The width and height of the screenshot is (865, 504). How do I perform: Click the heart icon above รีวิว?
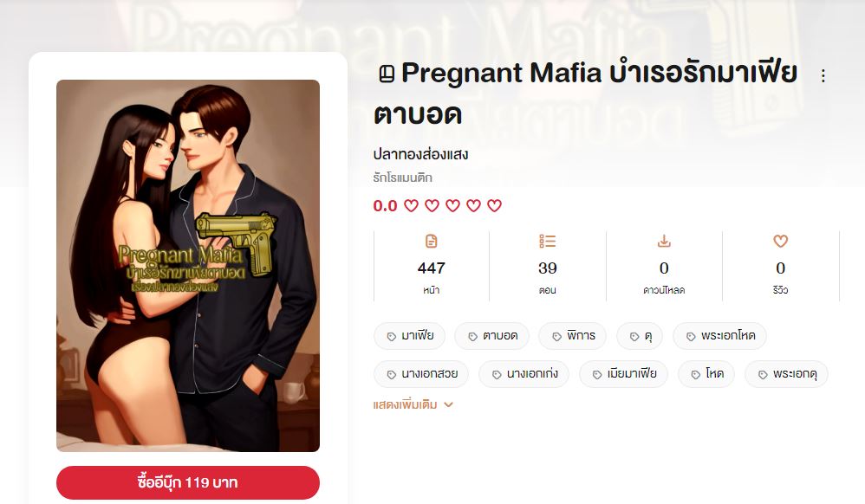[x=780, y=241]
